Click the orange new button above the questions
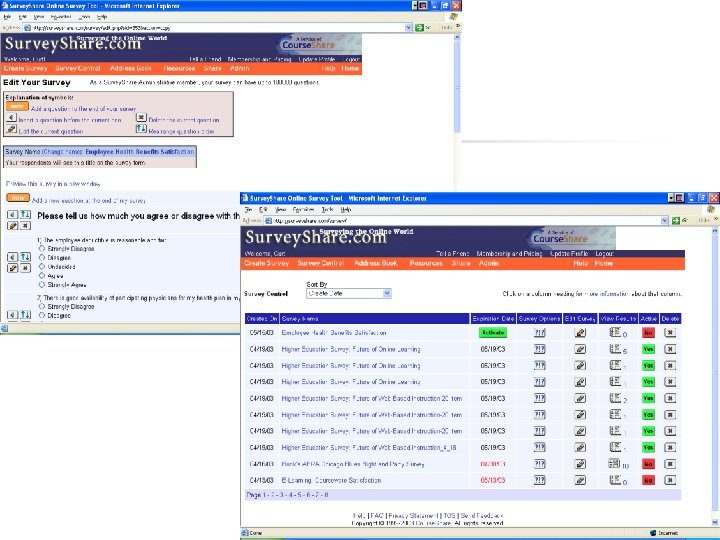 coord(18,198)
